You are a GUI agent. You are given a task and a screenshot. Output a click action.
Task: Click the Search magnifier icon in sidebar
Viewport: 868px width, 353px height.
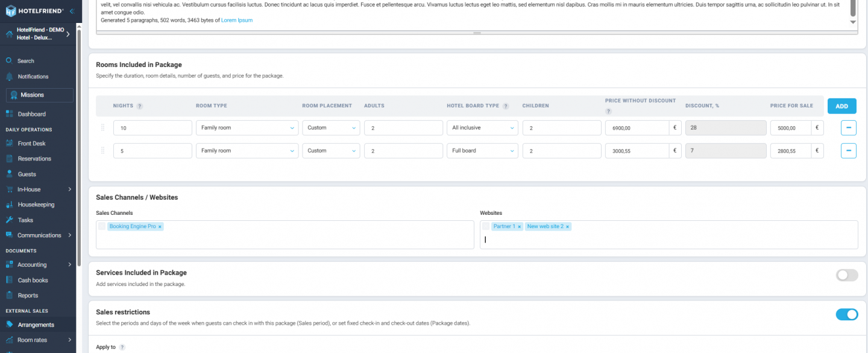pos(9,61)
